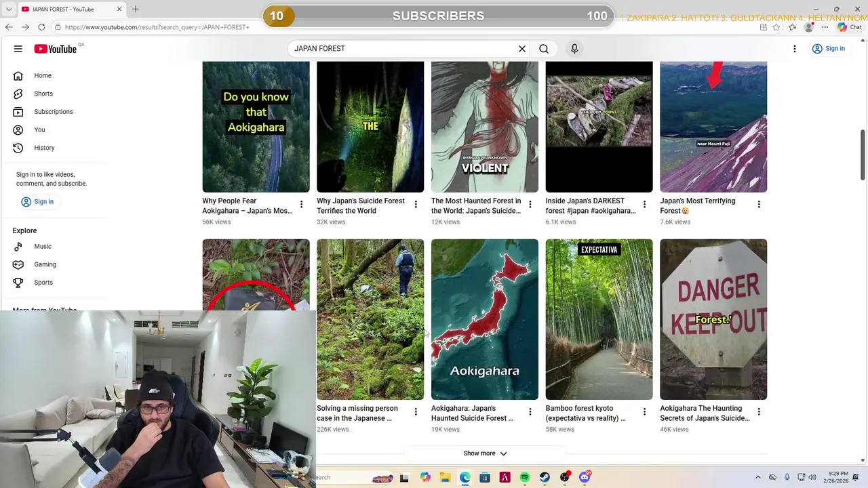Image resolution: width=868 pixels, height=488 pixels.
Task: Open options for Aokigahara The Haunting Secrets
Action: tap(759, 411)
